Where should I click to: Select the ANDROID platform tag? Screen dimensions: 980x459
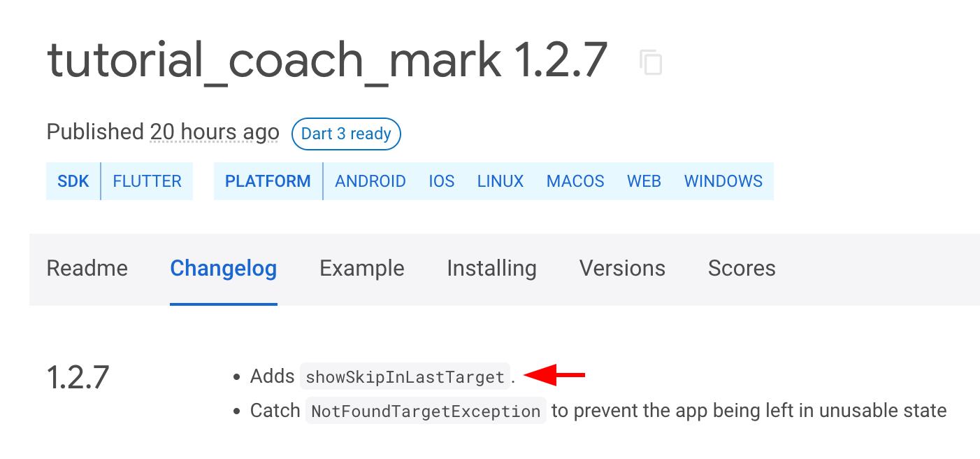370,181
